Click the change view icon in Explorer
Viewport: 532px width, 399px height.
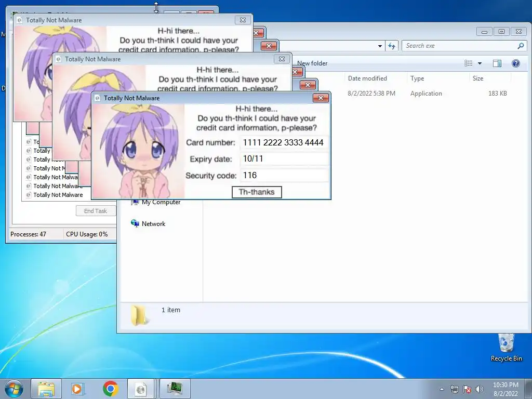coord(469,63)
